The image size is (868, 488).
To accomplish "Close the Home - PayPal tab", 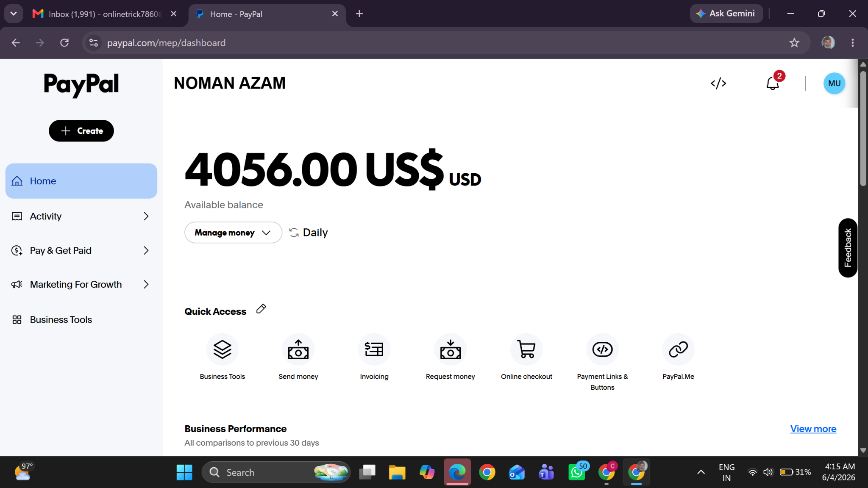I will [335, 14].
